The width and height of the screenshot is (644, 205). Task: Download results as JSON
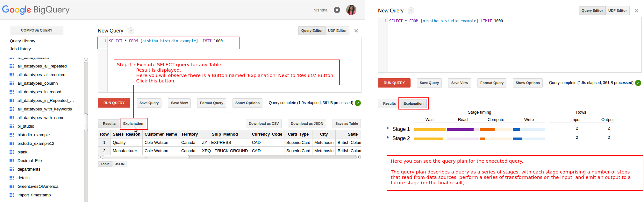[x=307, y=124]
